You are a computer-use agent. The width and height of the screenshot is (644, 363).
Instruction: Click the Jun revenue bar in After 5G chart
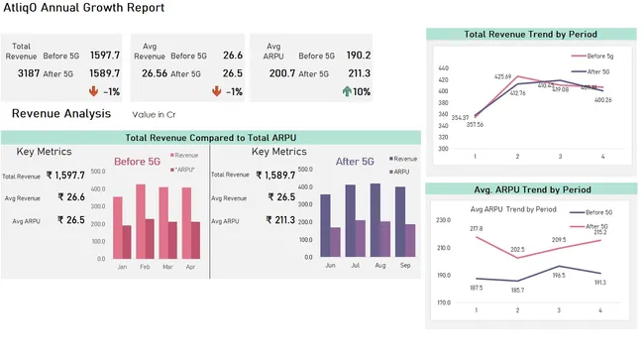pos(325,226)
